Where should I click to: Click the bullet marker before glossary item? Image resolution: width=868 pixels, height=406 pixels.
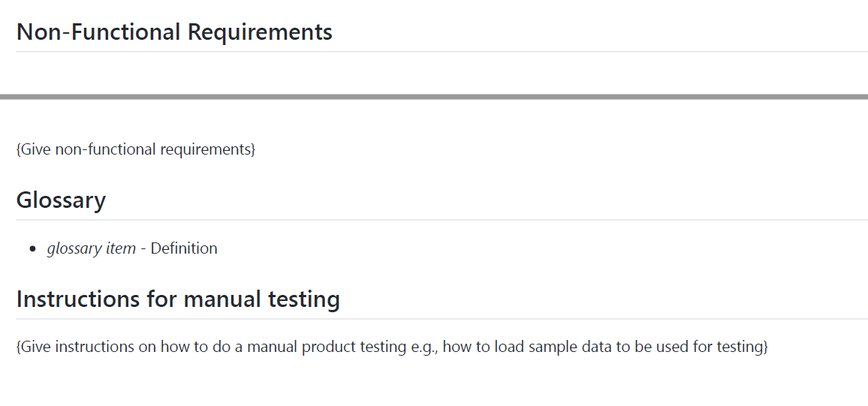pyautogui.click(x=34, y=249)
